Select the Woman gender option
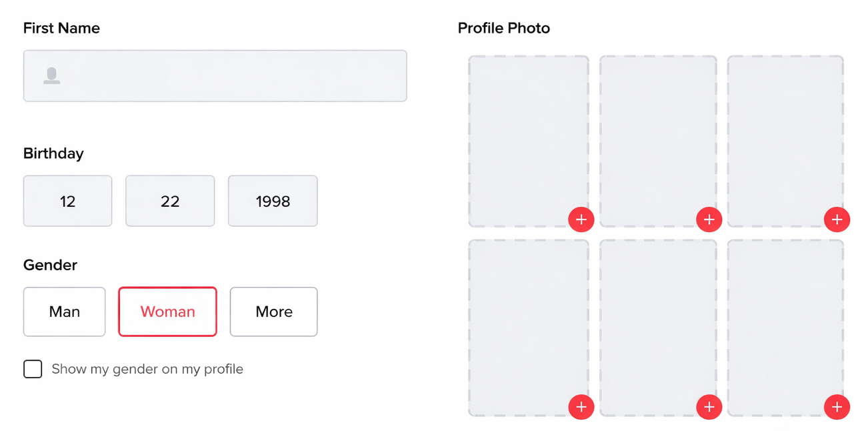 167,312
